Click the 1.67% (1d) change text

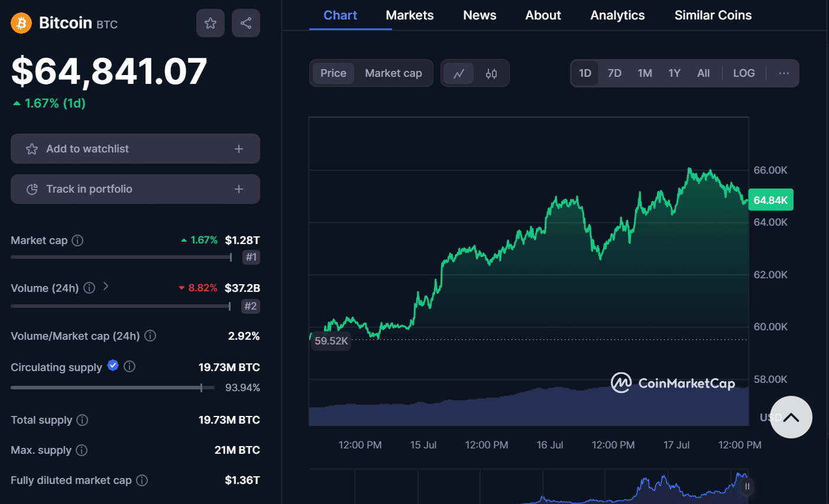50,103
